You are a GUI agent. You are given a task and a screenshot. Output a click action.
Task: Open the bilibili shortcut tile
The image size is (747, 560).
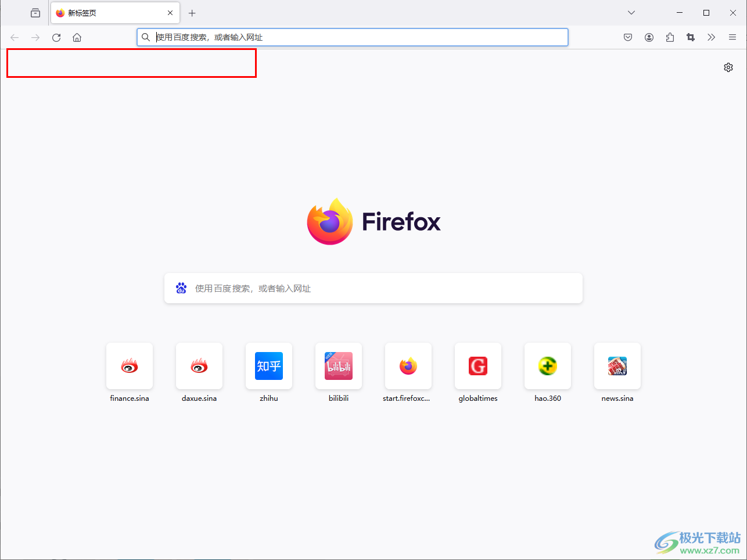[339, 366]
